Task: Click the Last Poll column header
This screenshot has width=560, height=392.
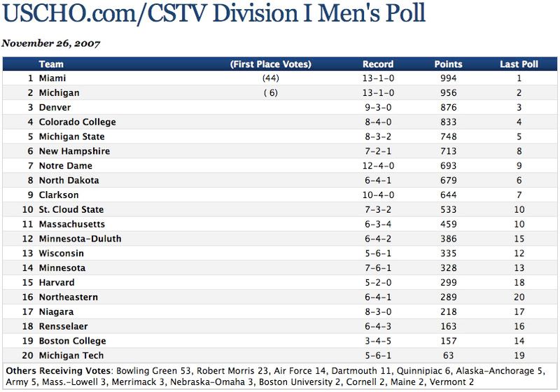Action: point(519,64)
